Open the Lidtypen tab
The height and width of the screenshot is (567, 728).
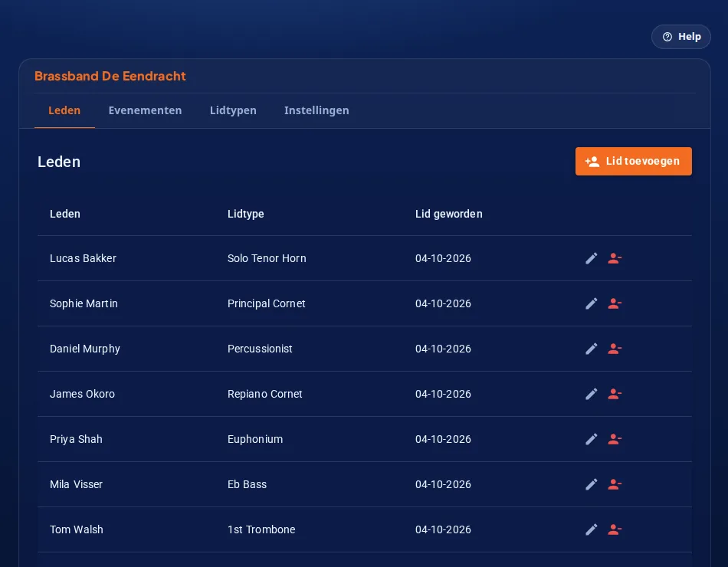[x=233, y=110]
